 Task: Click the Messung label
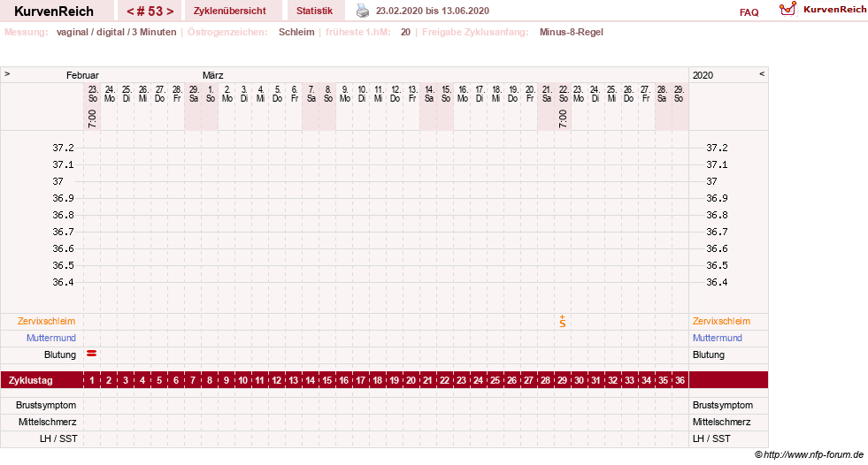(x=27, y=32)
